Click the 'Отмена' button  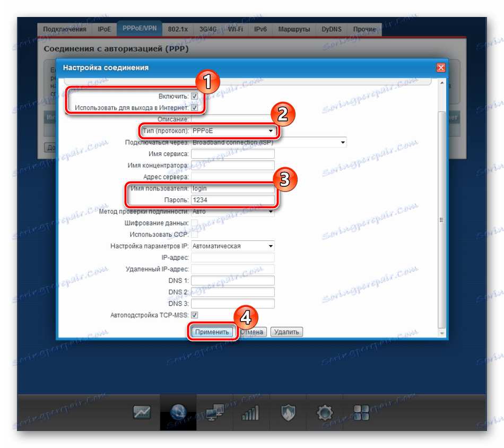[x=253, y=332]
